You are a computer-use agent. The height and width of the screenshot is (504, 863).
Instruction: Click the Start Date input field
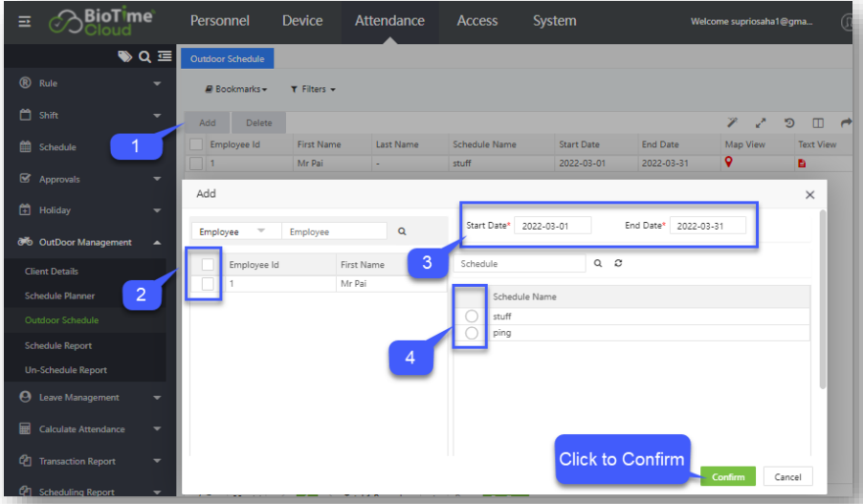coord(552,226)
